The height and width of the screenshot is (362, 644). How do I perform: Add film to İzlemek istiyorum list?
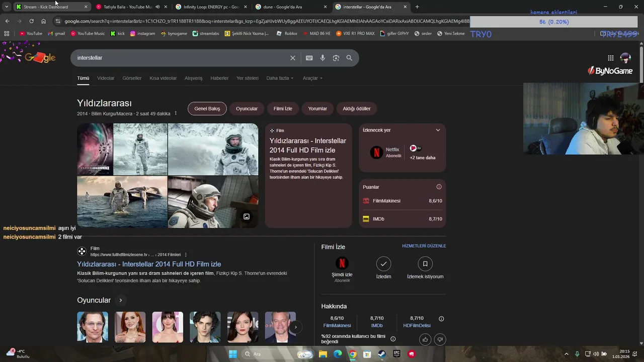click(x=425, y=268)
